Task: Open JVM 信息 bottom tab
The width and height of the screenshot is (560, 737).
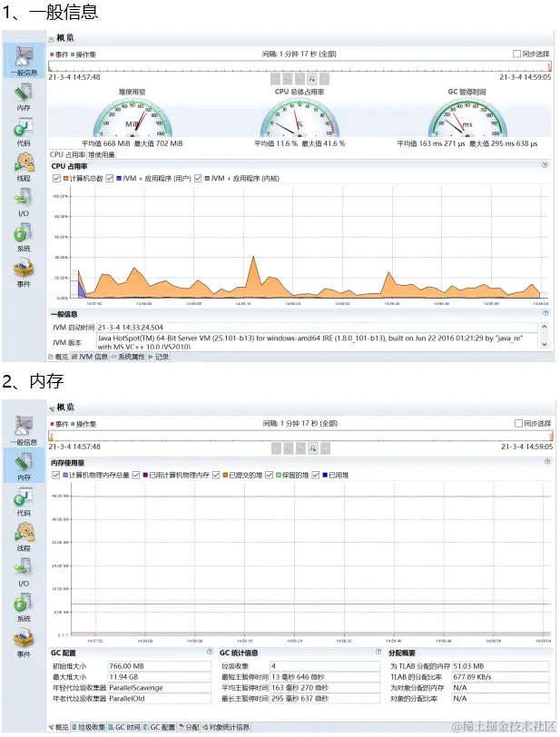Action: coord(89,357)
